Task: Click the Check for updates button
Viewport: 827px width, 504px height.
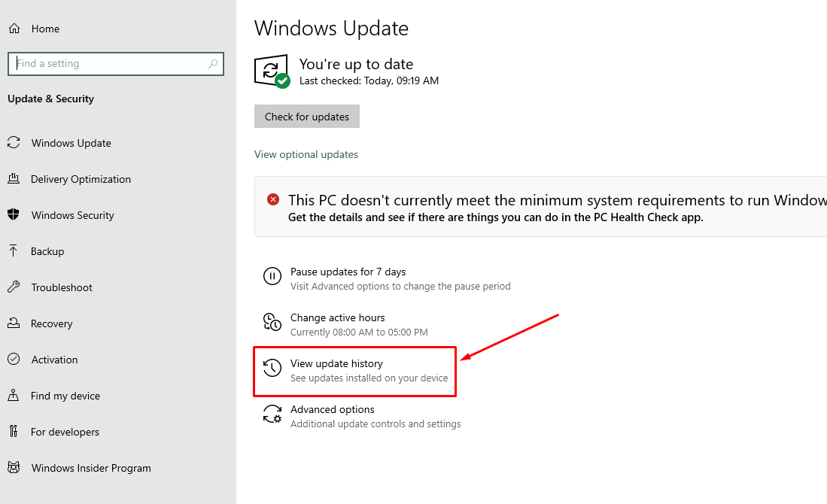Action: coord(307,117)
